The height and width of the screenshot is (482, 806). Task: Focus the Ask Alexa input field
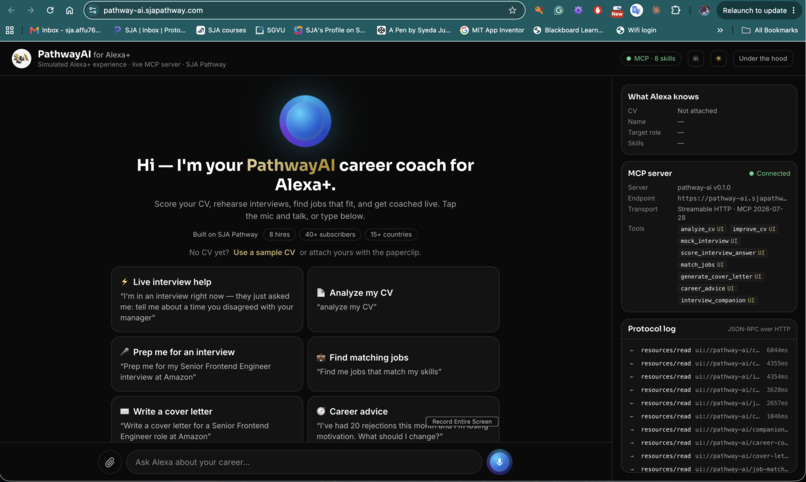click(304, 462)
